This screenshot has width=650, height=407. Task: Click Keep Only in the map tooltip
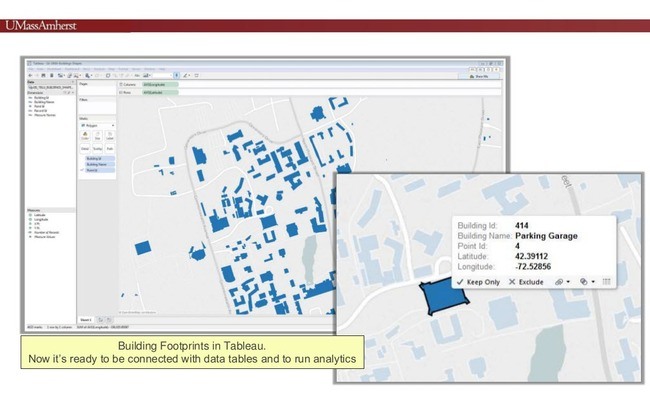(x=478, y=282)
